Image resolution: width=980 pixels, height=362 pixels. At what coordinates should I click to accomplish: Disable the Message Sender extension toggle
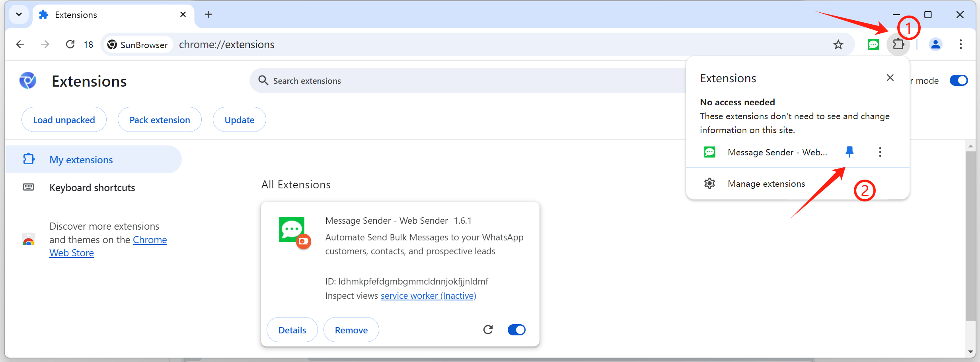click(x=516, y=330)
